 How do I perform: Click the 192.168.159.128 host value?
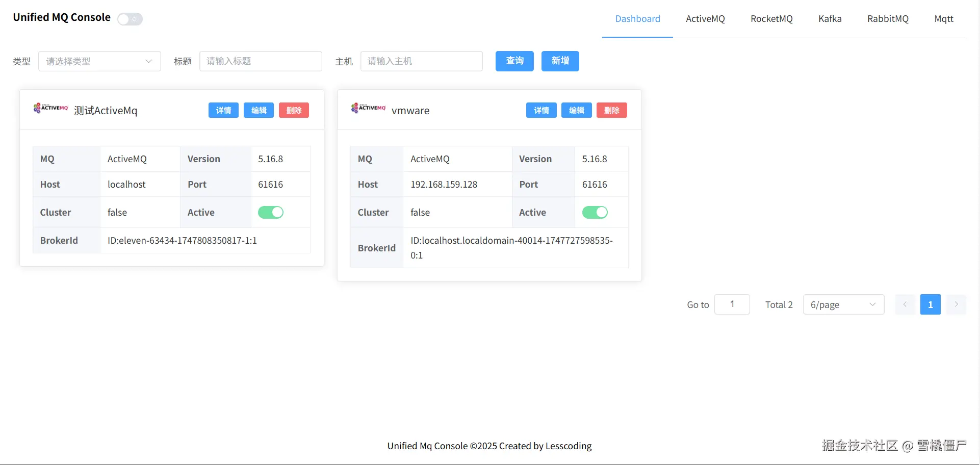(444, 185)
